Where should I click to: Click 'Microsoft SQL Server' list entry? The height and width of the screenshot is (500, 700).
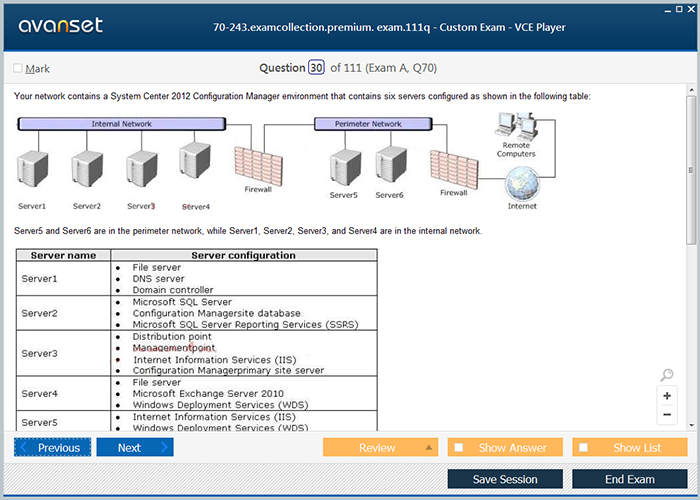click(182, 302)
